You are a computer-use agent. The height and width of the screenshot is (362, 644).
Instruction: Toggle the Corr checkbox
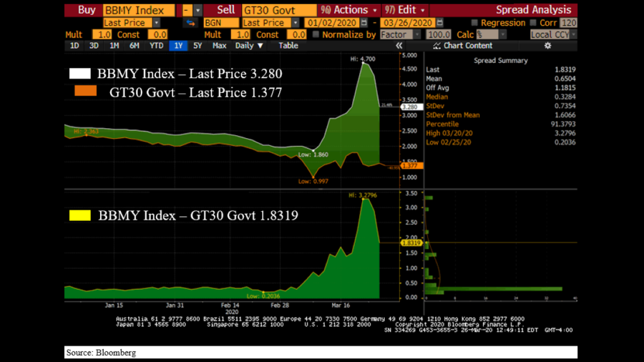click(534, 23)
